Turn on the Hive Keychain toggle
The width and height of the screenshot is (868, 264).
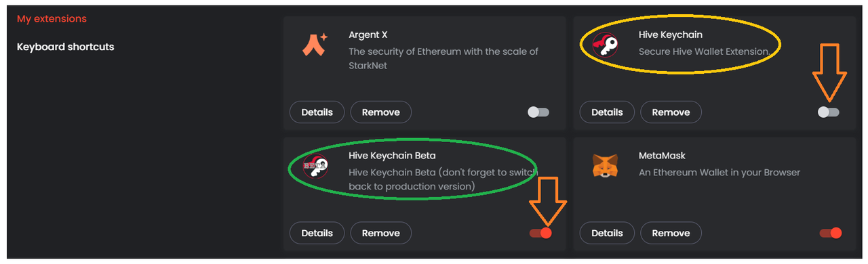tap(829, 112)
